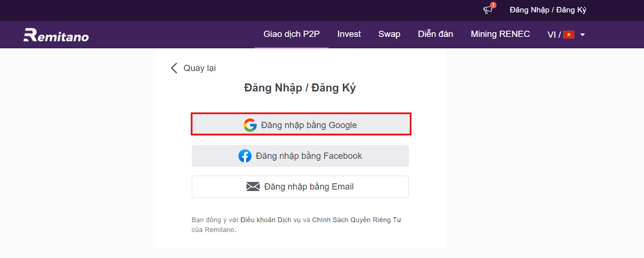The image size is (644, 258).
Task: Click the Vietnam flag icon
Action: (x=569, y=35)
